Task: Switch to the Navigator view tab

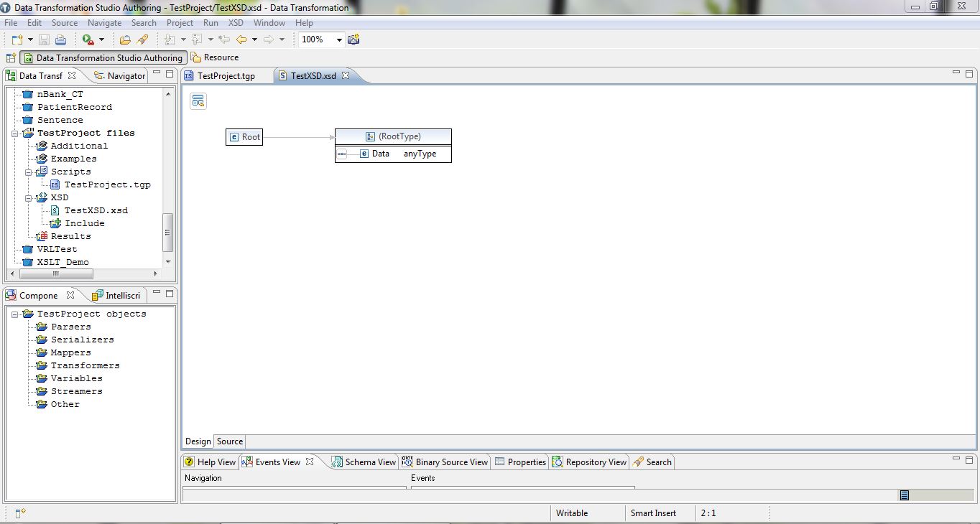Action: [x=120, y=76]
